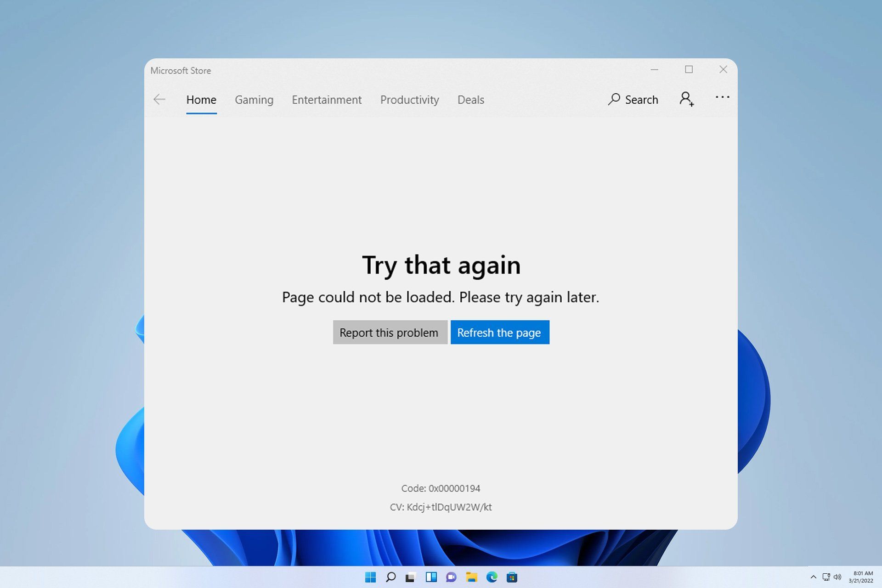Open Task View from taskbar
The width and height of the screenshot is (882, 588).
(411, 577)
